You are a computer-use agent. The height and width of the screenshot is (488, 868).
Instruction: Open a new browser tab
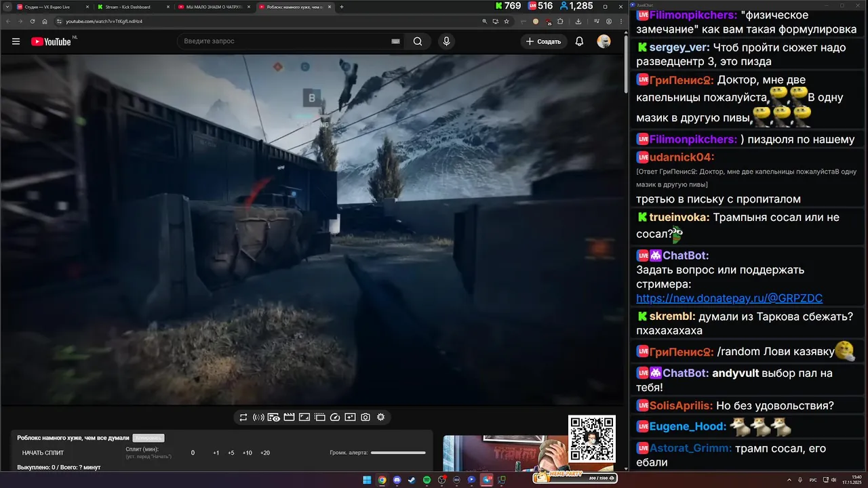point(342,7)
